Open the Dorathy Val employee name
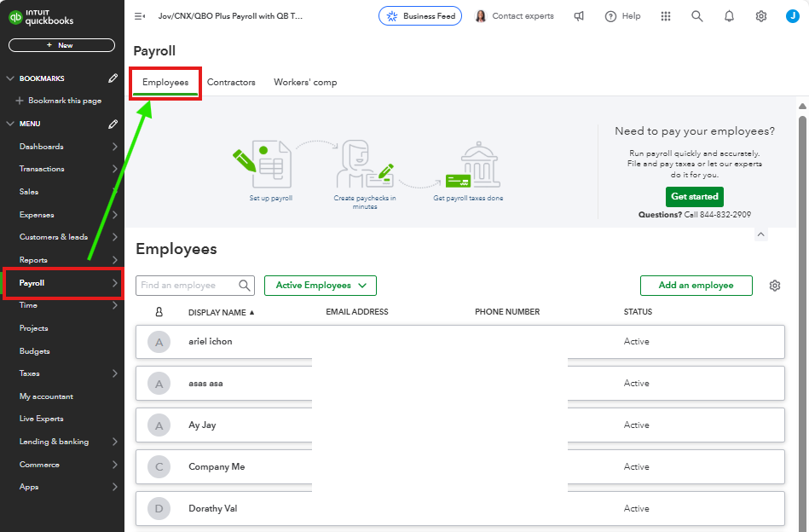Viewport: 809px width, 532px height. pos(212,509)
